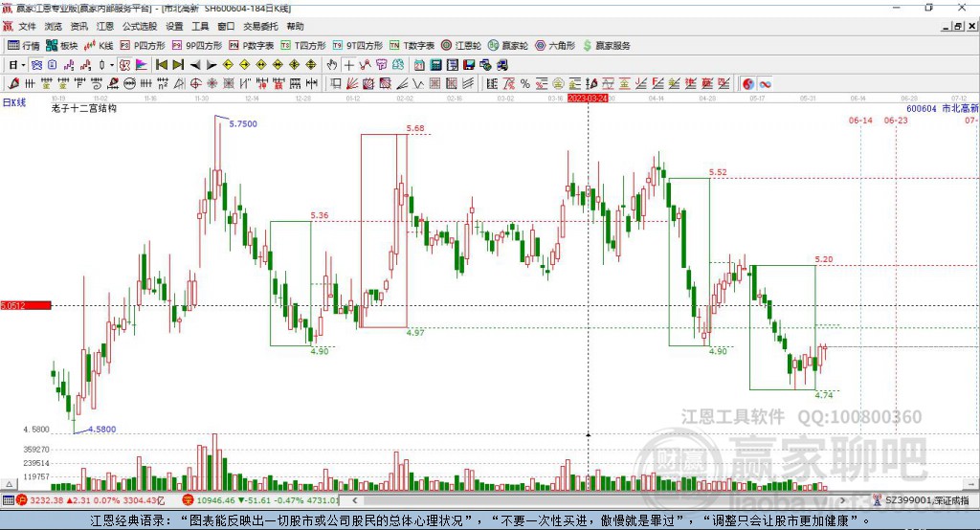
Task: Select the hand pan tool
Action: point(331,65)
